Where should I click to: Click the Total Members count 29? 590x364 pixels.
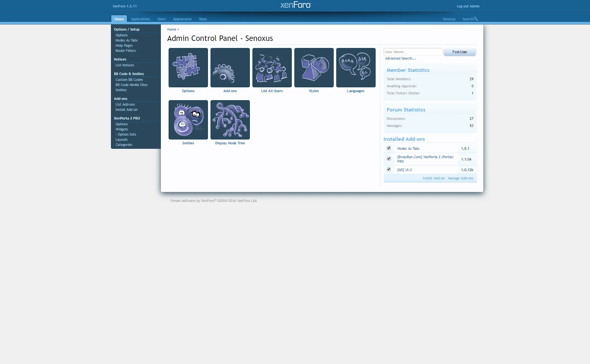click(472, 79)
